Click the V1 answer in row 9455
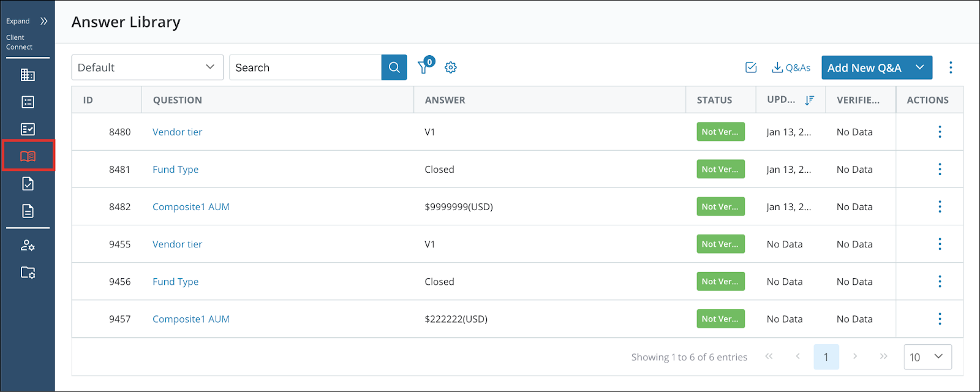This screenshot has height=392, width=980. coord(430,244)
